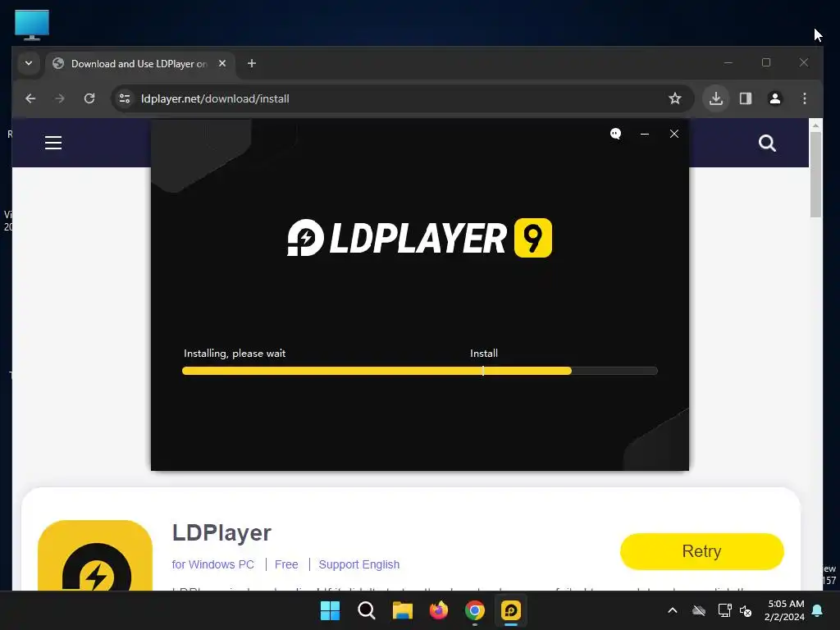Click the OneDrive cloud tray icon
The height and width of the screenshot is (630, 840).
(699, 610)
